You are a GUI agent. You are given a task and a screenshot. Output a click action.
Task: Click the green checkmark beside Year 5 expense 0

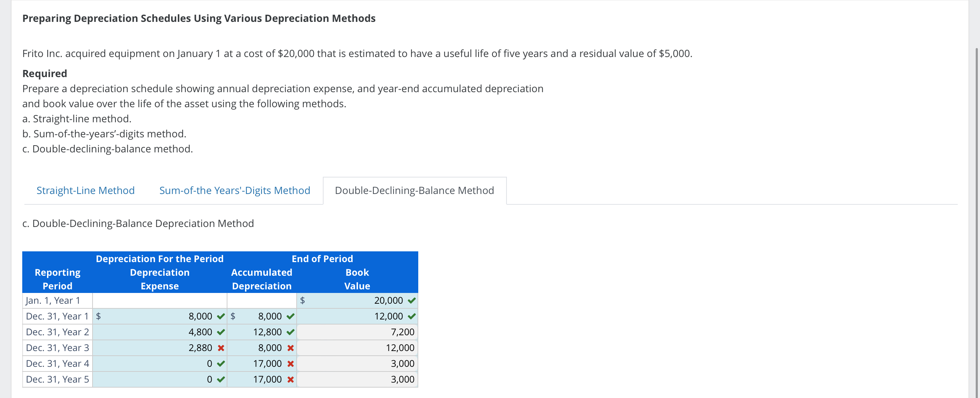[221, 379]
